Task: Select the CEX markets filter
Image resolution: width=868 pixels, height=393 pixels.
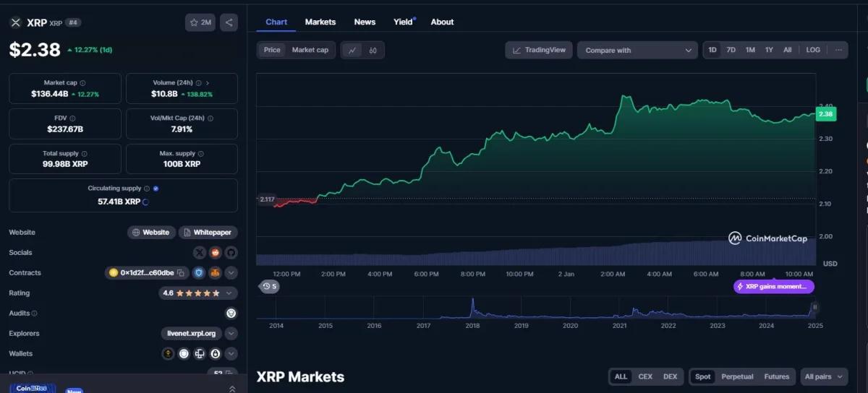Action: 645,376
